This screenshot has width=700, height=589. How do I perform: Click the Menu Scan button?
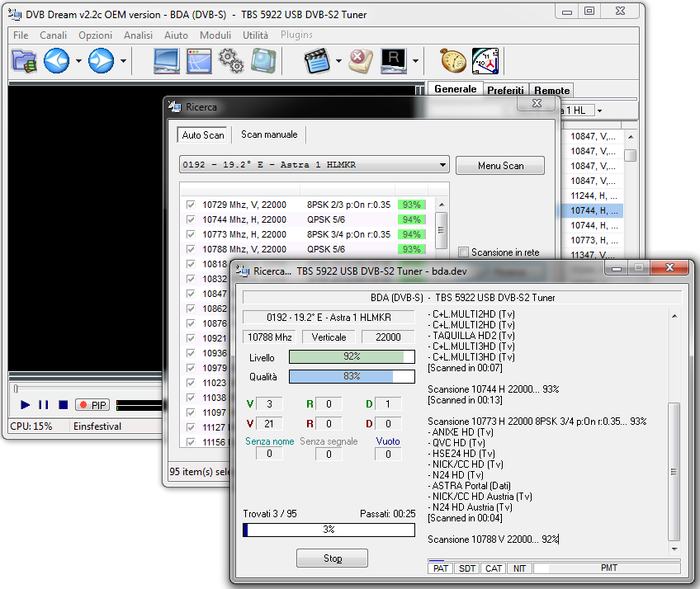click(500, 166)
